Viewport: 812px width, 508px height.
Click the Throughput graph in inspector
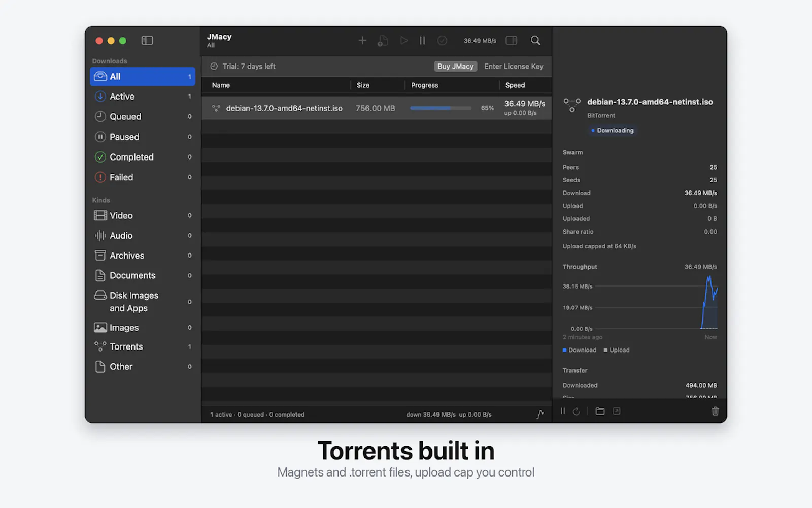640,305
